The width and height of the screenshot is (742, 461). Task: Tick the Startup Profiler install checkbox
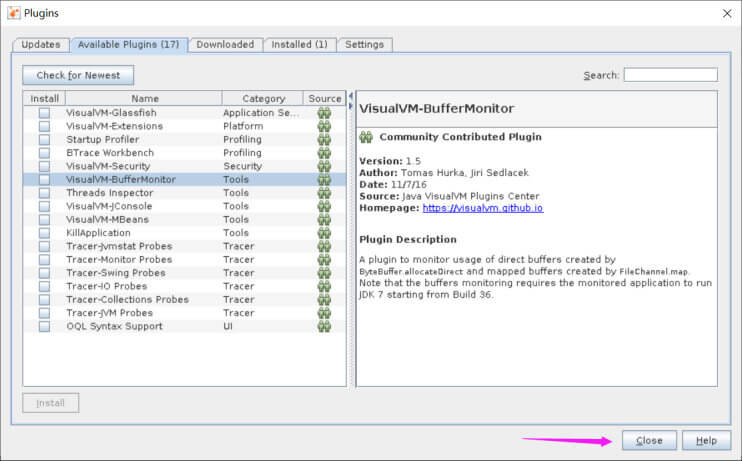click(44, 139)
